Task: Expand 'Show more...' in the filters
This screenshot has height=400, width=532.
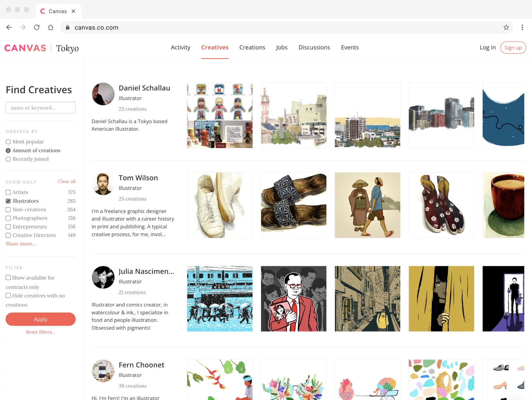Action: [x=20, y=244]
